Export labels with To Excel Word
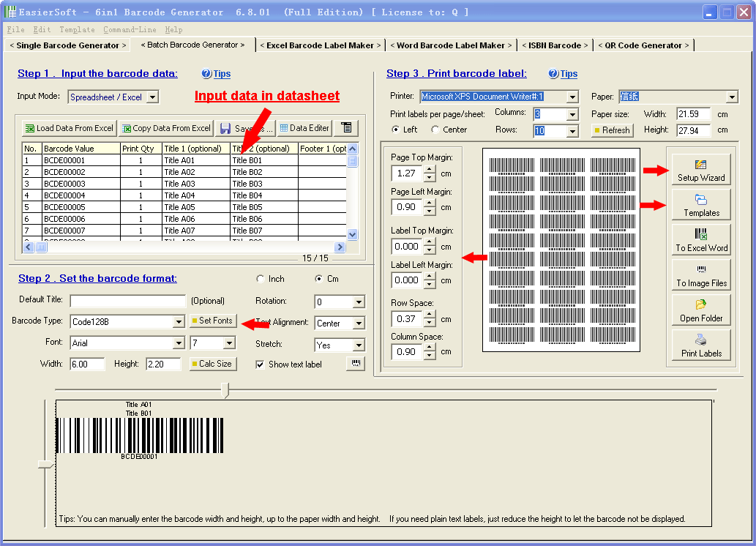This screenshot has width=756, height=546. (700, 239)
